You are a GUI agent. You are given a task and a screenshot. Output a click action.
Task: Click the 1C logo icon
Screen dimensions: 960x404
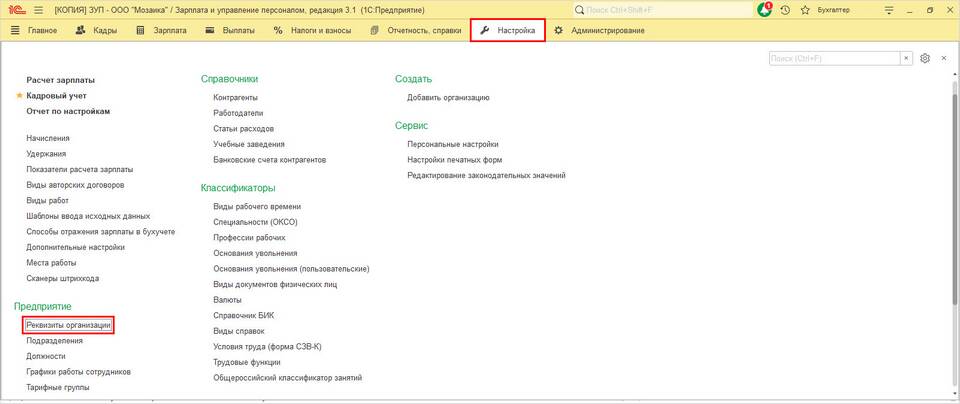click(x=15, y=10)
